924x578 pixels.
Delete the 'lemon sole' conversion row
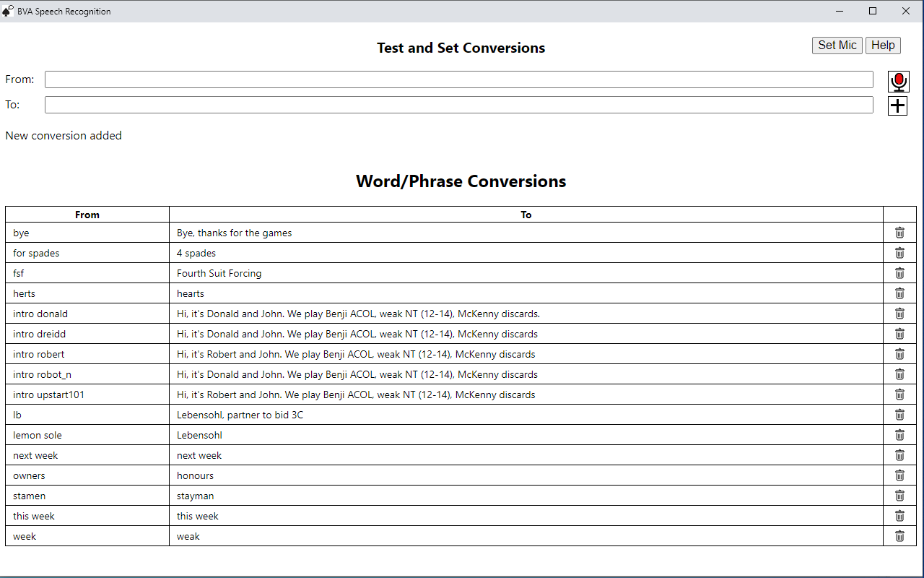click(x=899, y=435)
